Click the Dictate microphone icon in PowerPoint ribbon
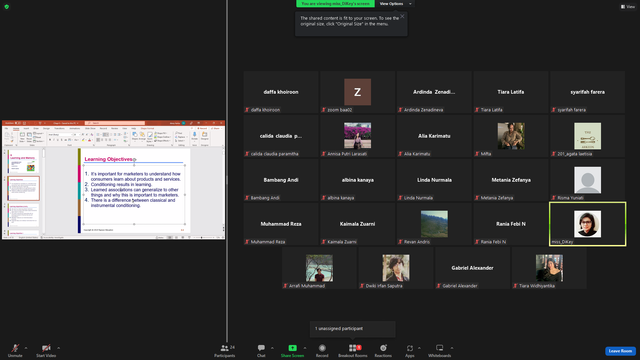 194,135
